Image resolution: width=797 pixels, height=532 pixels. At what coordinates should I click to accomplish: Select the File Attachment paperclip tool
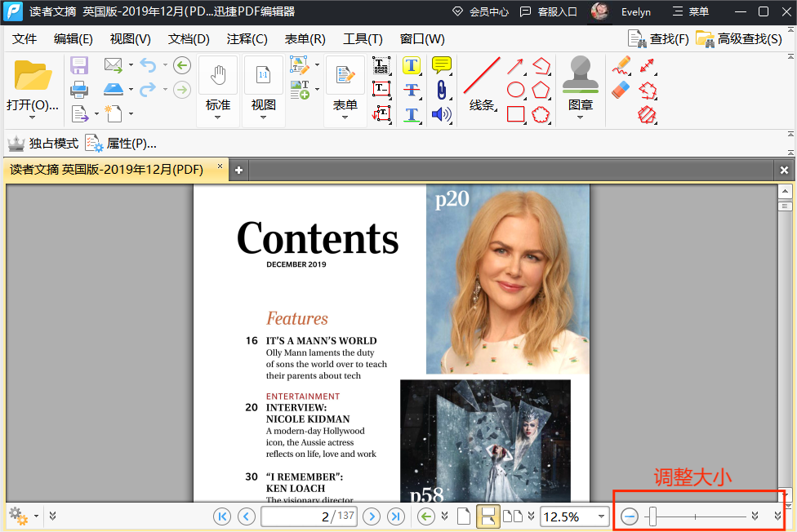(442, 90)
